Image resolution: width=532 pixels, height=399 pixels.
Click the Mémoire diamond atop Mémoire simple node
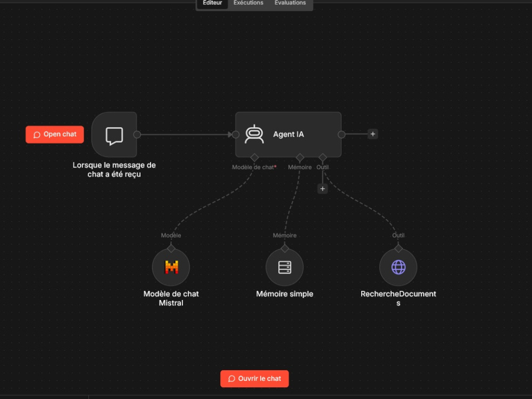click(285, 248)
